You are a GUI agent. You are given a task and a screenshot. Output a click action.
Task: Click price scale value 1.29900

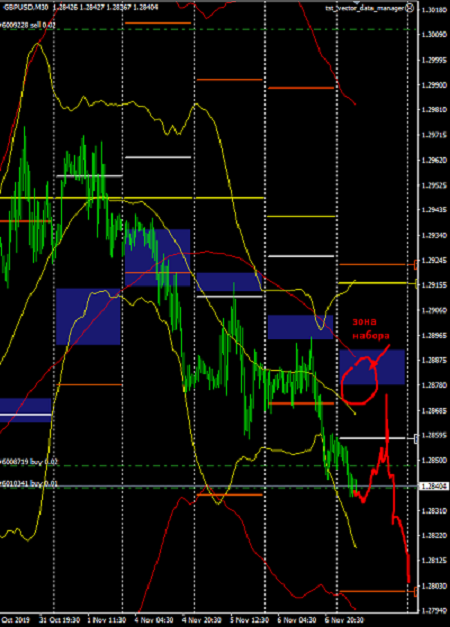(x=434, y=85)
